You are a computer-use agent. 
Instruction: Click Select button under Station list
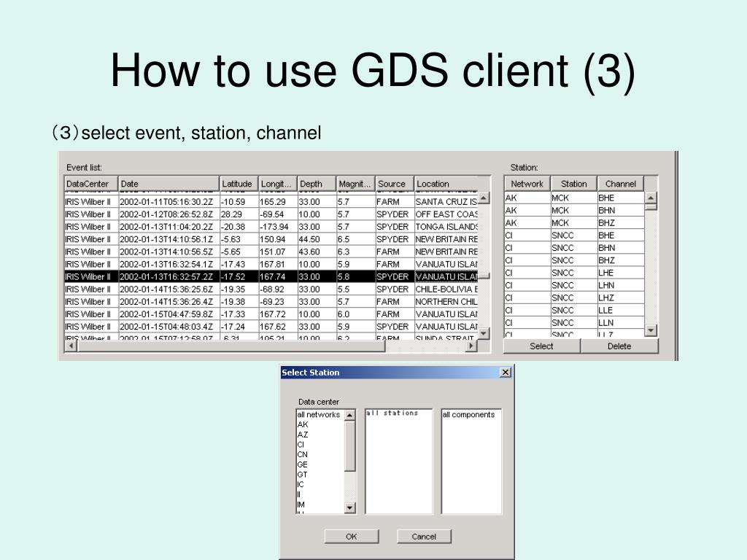click(x=542, y=346)
